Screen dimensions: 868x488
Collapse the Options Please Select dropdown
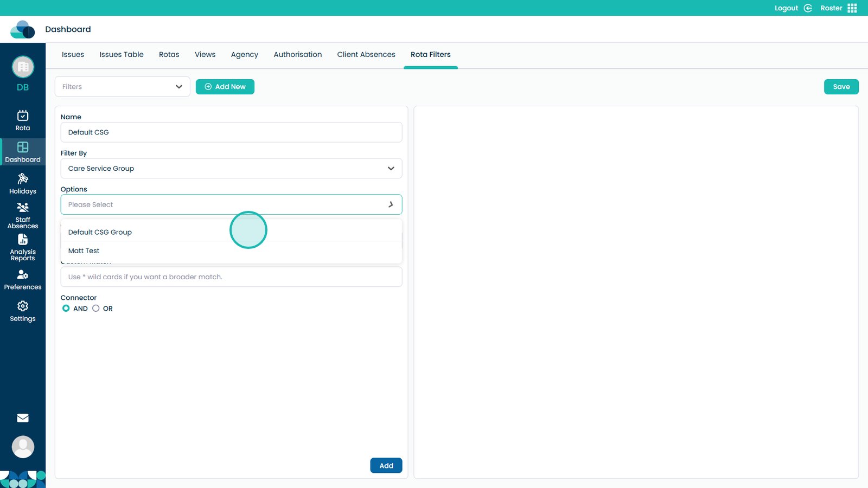(390, 205)
